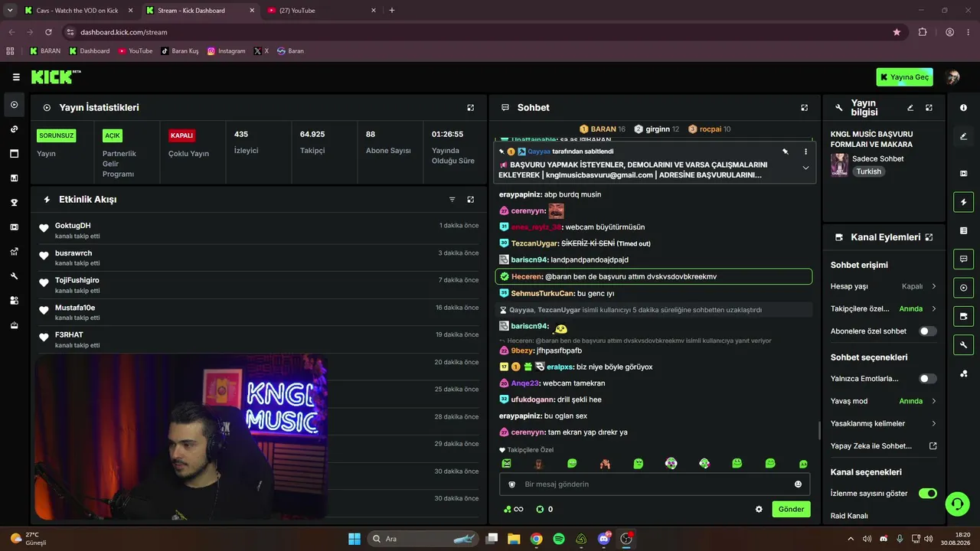
Task: Open the hamburger menu beside the Kick logo
Action: (x=16, y=77)
